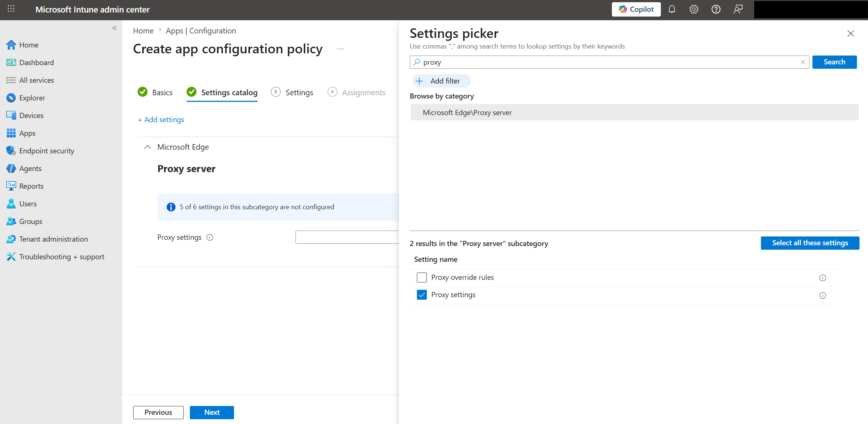Go to Home in sidebar menu
868x424 pixels.
tap(29, 45)
